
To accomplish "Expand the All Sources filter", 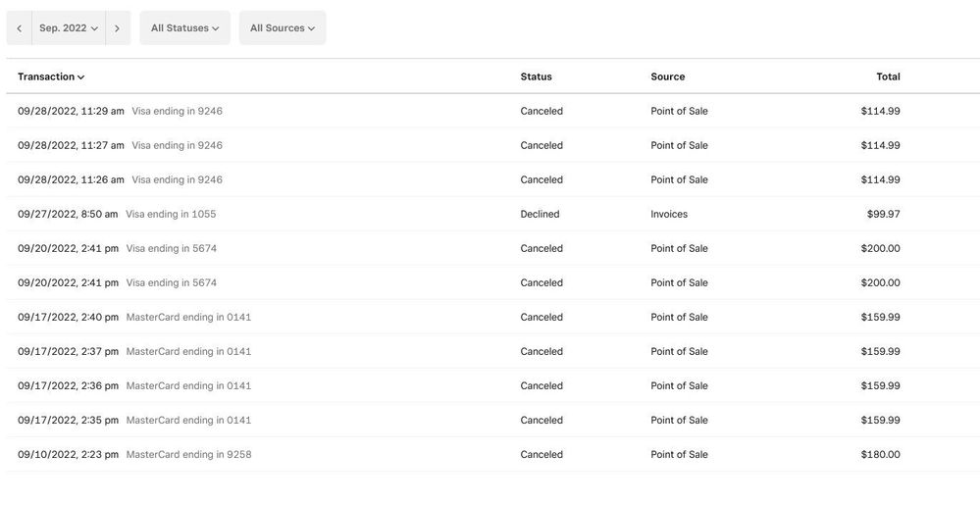I will 282,28.
